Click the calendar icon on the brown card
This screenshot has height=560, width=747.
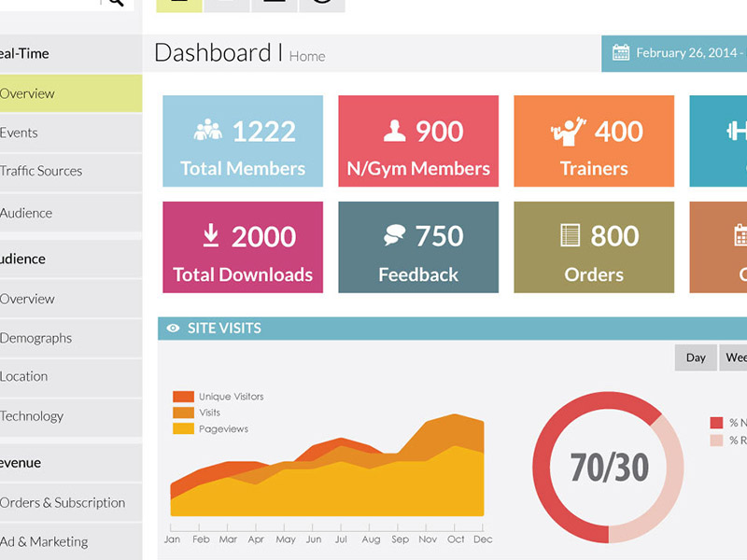(740, 235)
